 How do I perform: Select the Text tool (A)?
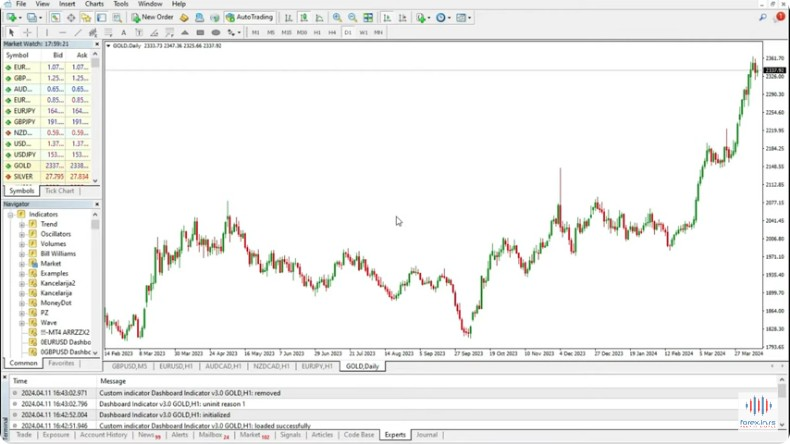coord(123,32)
